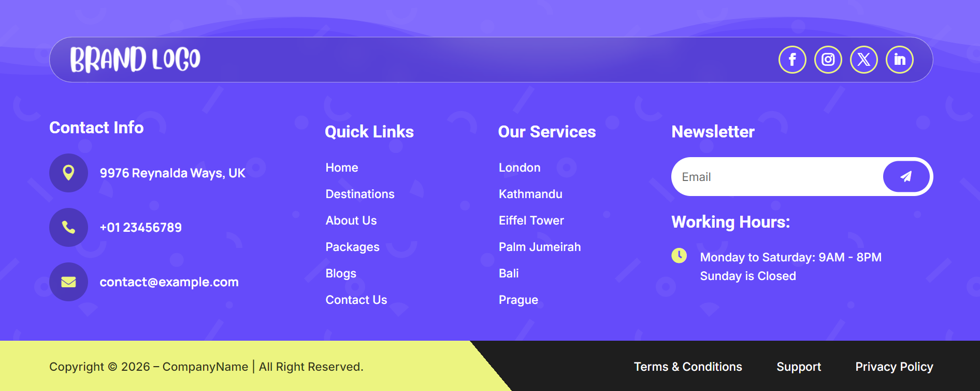Click the contact@example.com email address
Image resolution: width=980 pixels, height=391 pixels.
pyautogui.click(x=169, y=282)
